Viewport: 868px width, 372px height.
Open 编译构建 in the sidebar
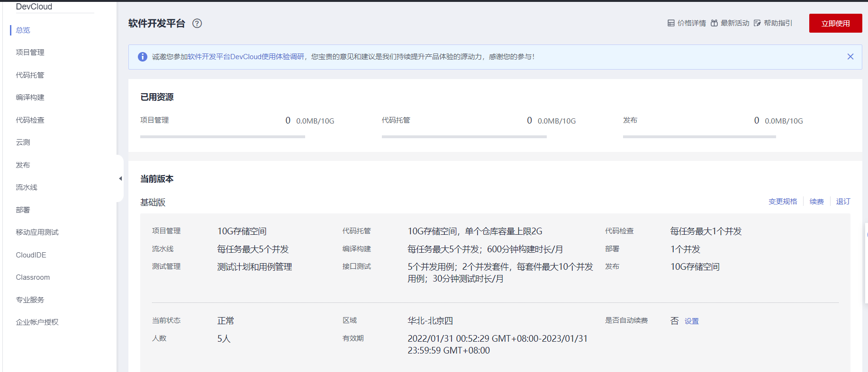tap(30, 97)
